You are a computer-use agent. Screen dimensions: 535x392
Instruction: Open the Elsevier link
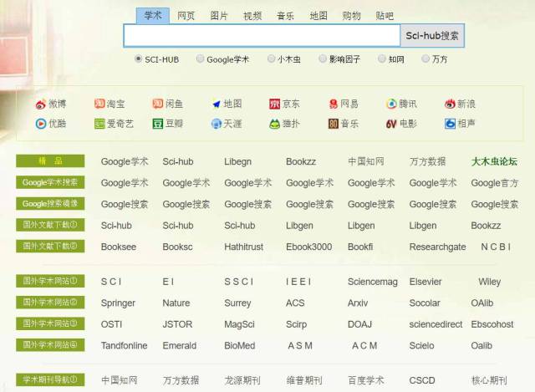pyautogui.click(x=425, y=282)
